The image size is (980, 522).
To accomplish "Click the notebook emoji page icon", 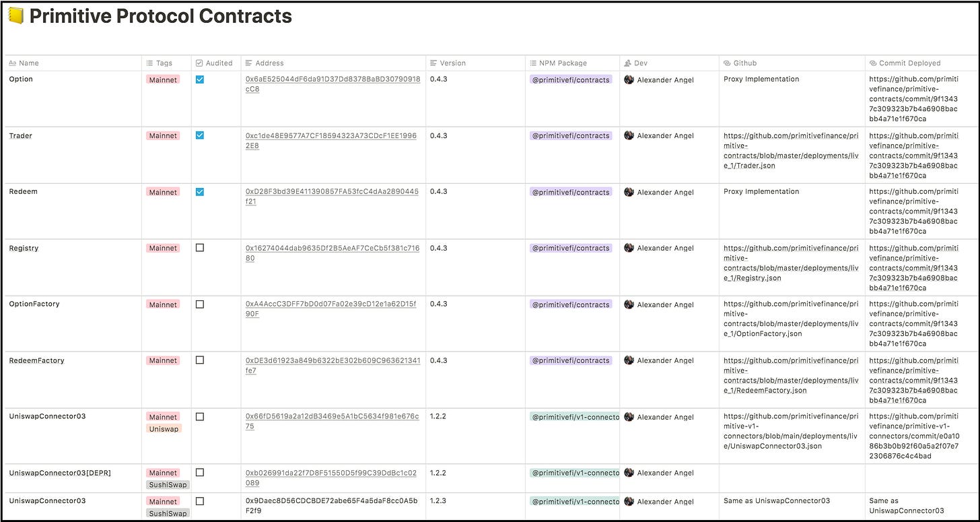I will coord(16,16).
